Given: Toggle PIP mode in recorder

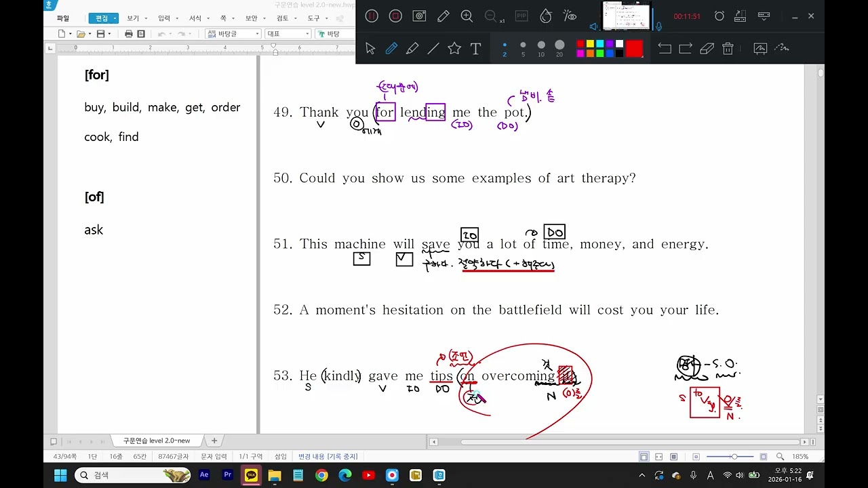Looking at the screenshot, I should point(521,16).
